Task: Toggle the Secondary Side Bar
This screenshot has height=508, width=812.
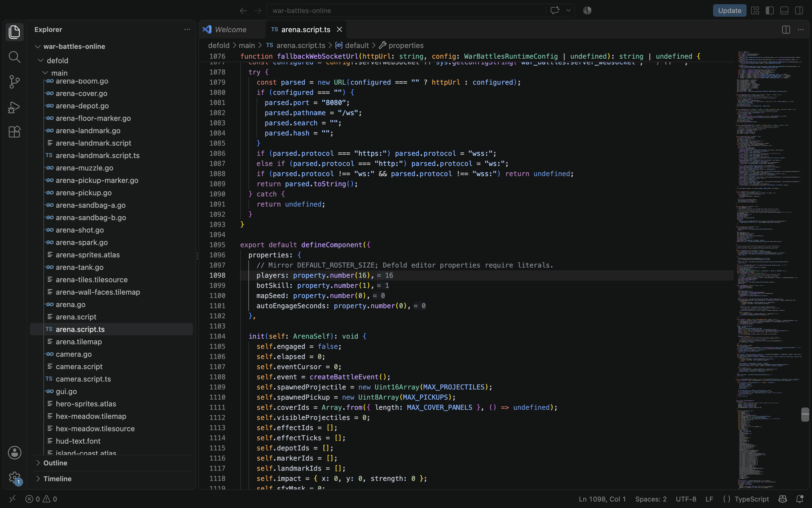Action: 799,10
